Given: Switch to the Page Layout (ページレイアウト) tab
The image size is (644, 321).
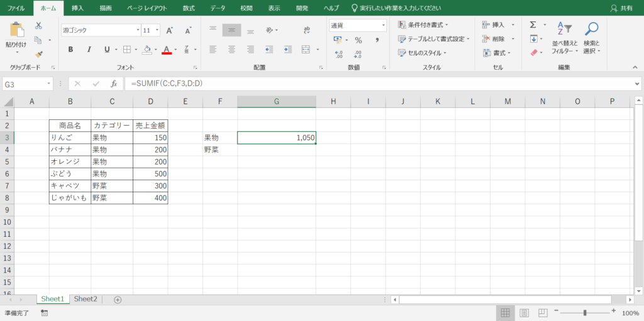Looking at the screenshot, I should (x=147, y=8).
